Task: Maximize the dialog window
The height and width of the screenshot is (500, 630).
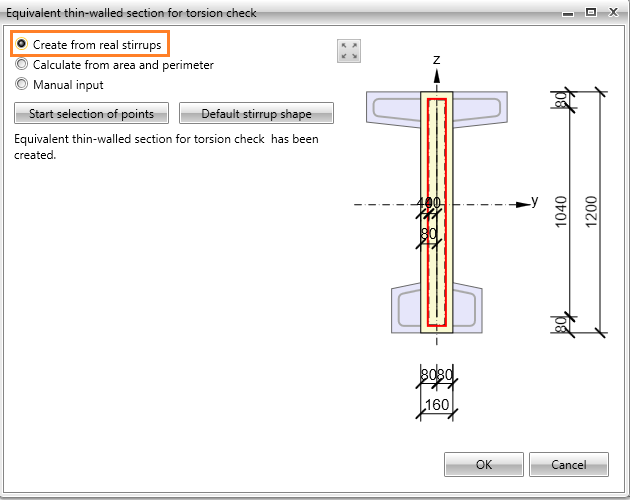Action: coord(591,12)
